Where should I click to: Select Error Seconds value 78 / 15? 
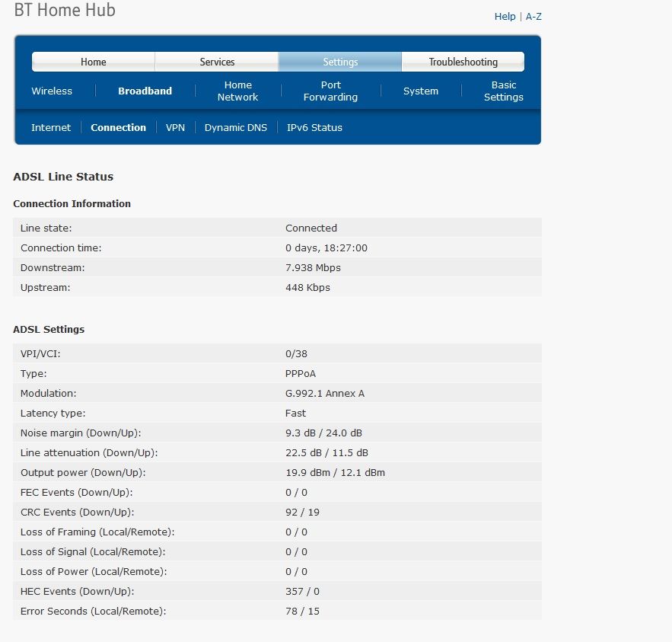pos(302,611)
